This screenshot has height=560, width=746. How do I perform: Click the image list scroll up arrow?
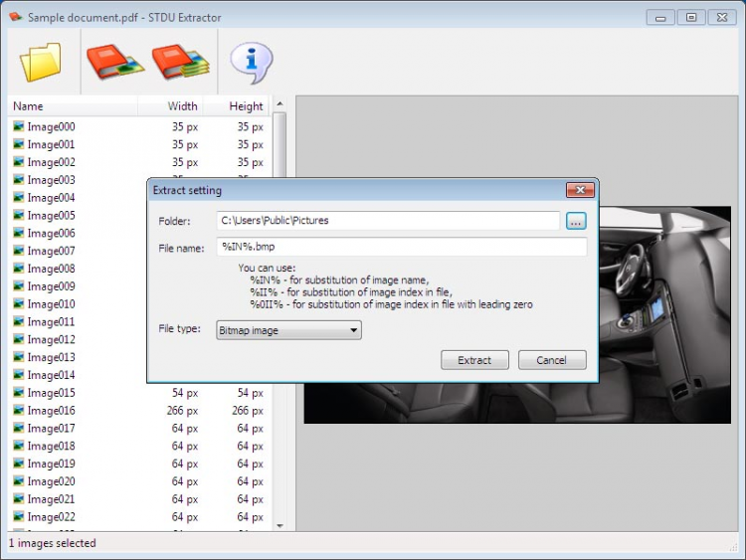coord(280,103)
